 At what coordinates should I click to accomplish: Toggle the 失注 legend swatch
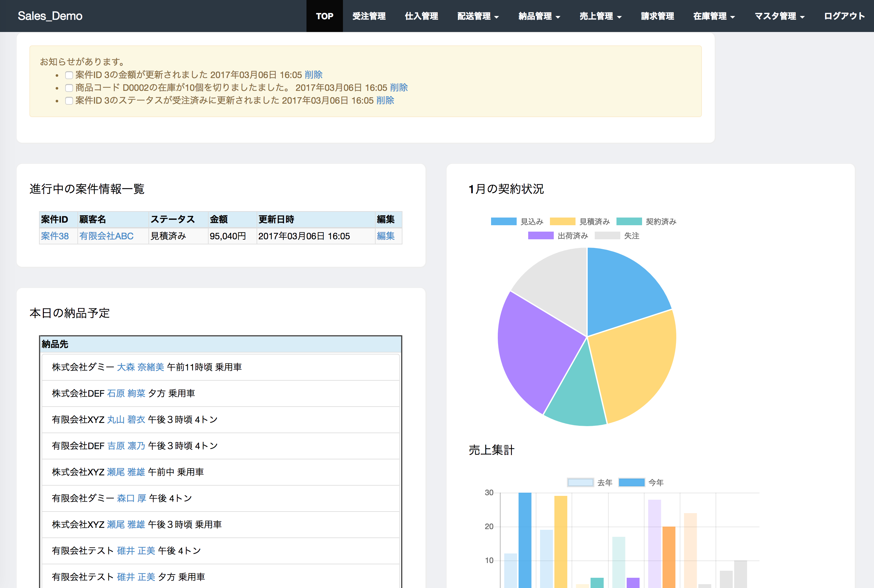607,236
